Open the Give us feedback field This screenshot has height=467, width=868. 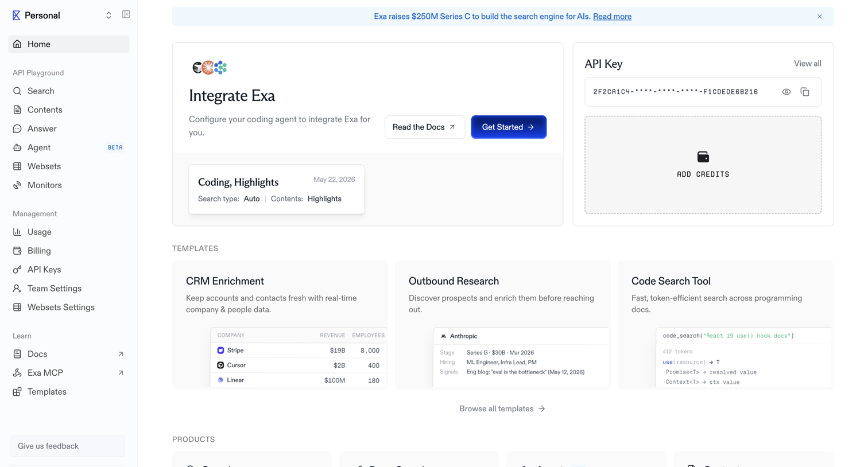68,446
